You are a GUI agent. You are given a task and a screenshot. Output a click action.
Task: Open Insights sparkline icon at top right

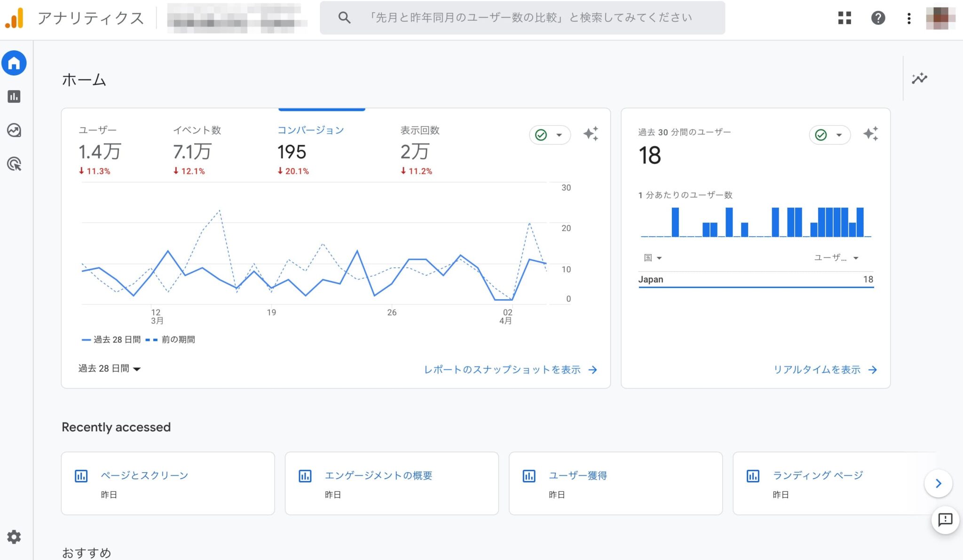[919, 78]
